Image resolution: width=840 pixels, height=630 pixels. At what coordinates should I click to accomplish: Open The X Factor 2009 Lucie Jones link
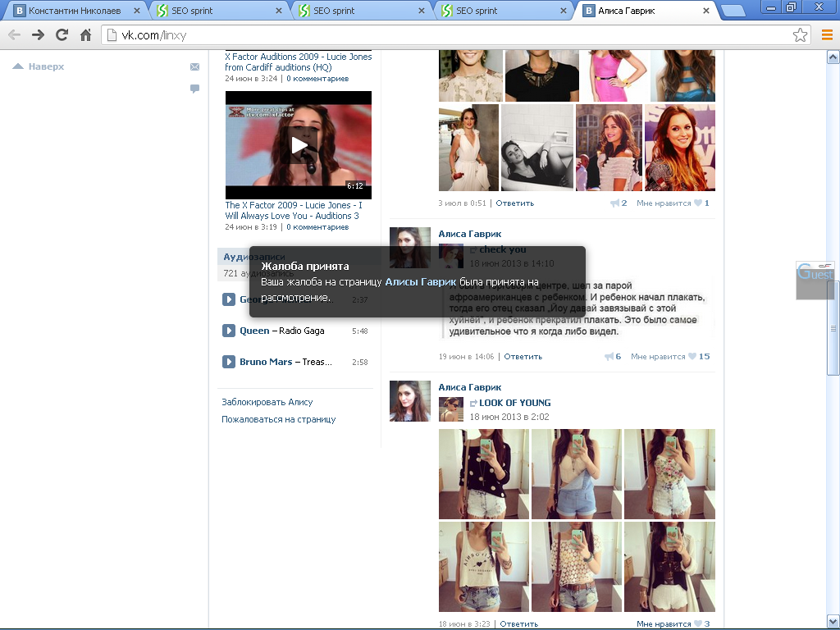pyautogui.click(x=294, y=211)
